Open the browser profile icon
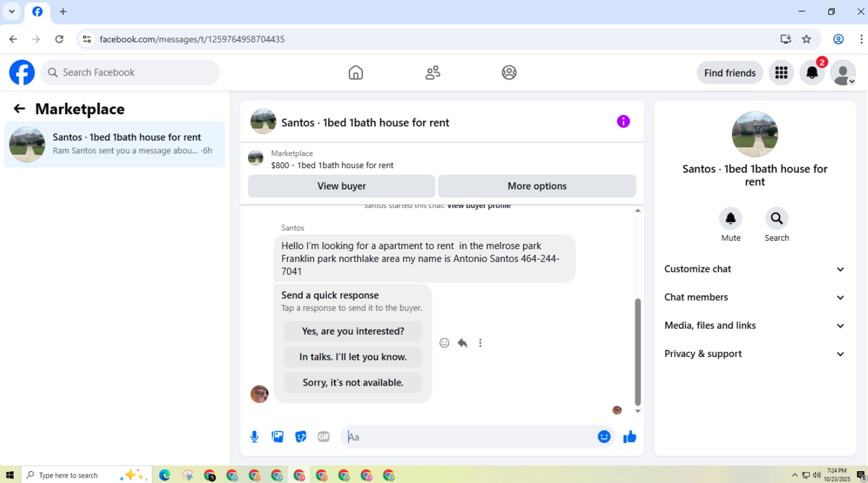The width and height of the screenshot is (868, 483). pos(838,39)
